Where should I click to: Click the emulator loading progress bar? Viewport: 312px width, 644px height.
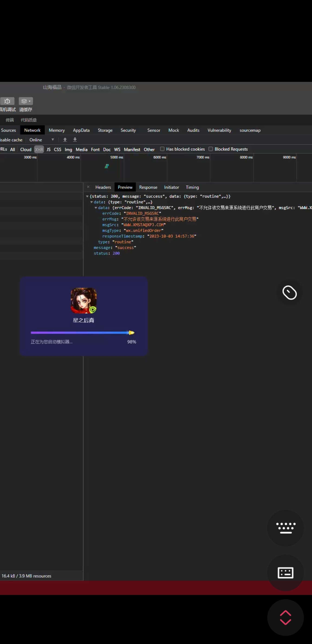coord(82,333)
